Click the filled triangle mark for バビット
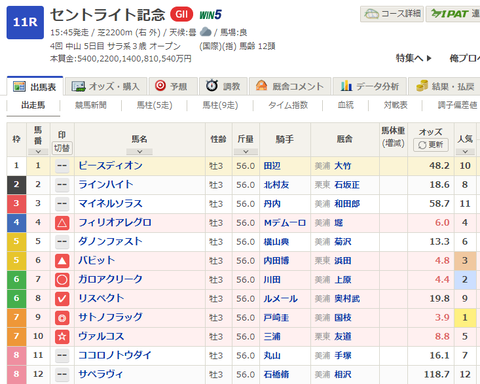The height and width of the screenshot is (384, 480). (x=62, y=261)
